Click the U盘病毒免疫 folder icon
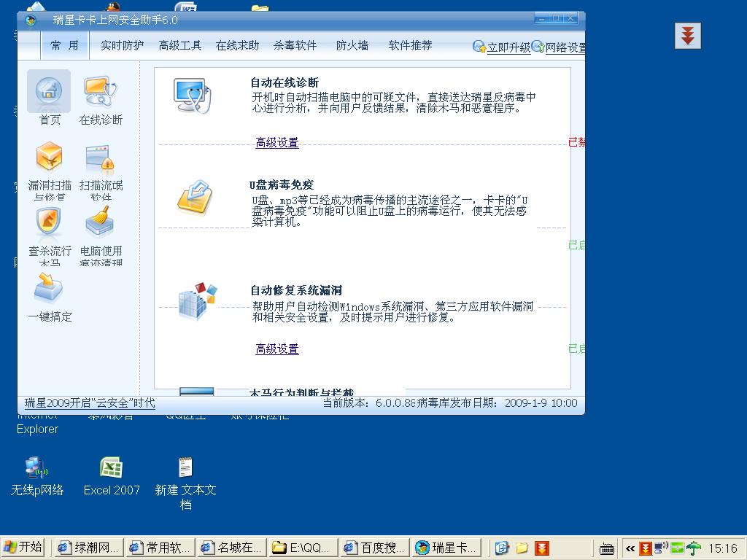 click(x=195, y=197)
